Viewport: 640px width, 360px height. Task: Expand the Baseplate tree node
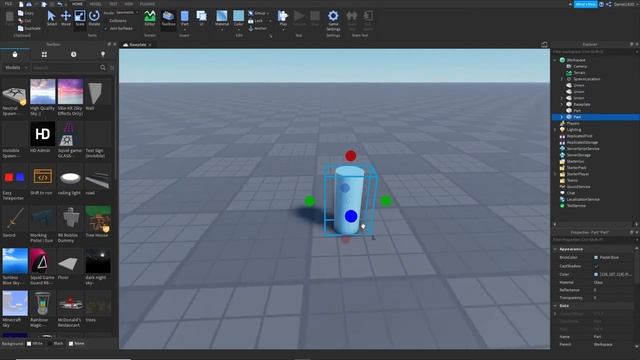[x=562, y=104]
